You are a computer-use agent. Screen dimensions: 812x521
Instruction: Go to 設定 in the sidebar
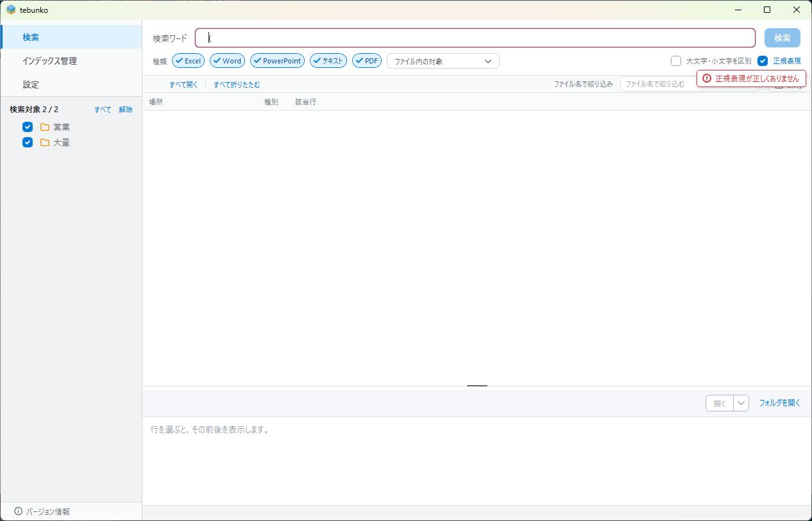tap(71, 85)
